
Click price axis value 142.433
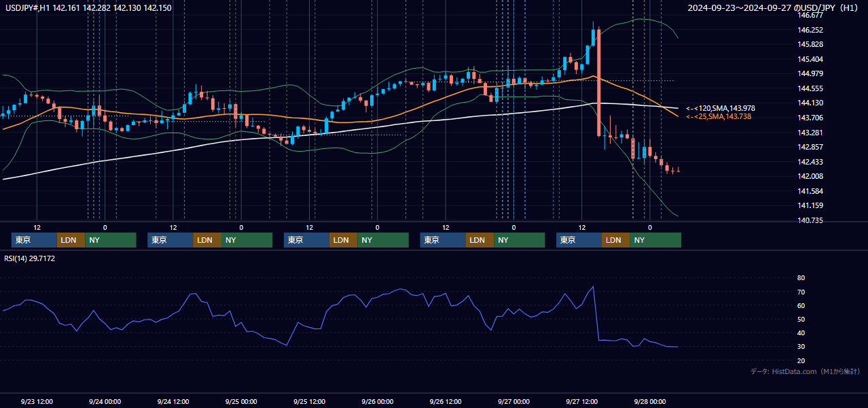coord(811,162)
